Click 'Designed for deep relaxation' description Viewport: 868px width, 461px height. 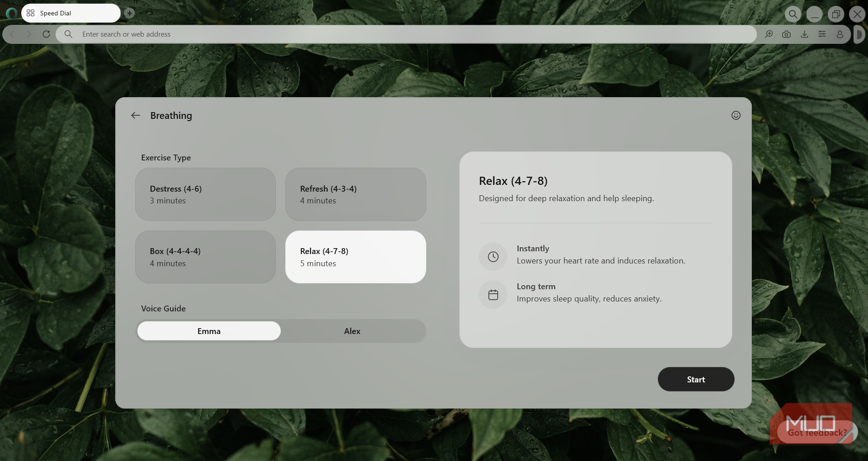[x=566, y=198]
